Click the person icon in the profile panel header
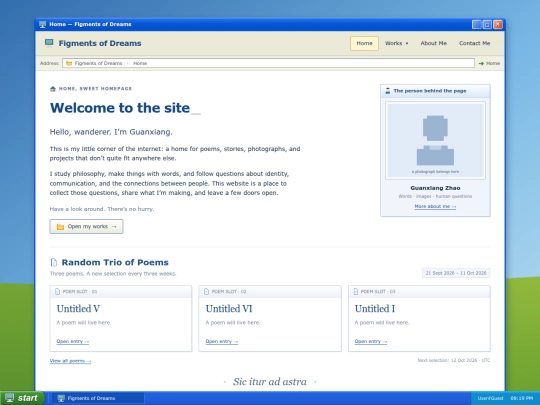This screenshot has width=540, height=405. pyautogui.click(x=387, y=91)
